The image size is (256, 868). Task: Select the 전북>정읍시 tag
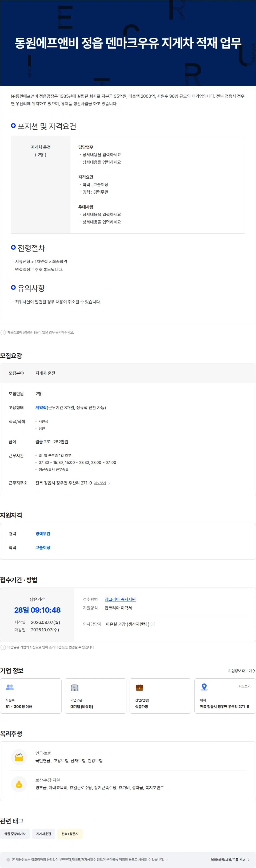pyautogui.click(x=70, y=834)
